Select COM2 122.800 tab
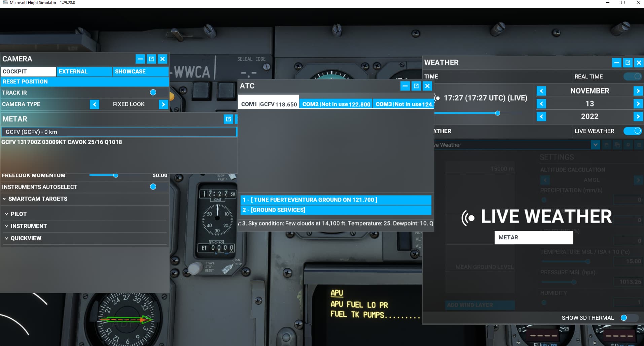The height and width of the screenshot is (346, 644). click(x=336, y=104)
